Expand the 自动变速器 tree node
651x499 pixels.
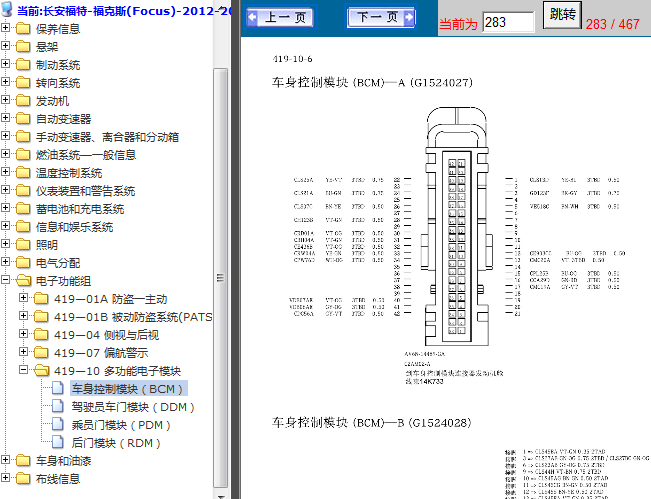pyautogui.click(x=5, y=117)
